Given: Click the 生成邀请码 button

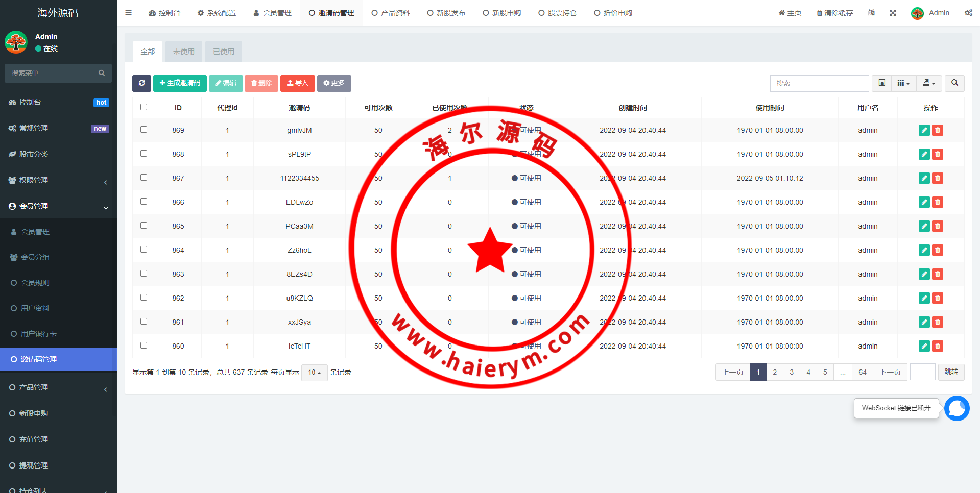Looking at the screenshot, I should (x=180, y=83).
